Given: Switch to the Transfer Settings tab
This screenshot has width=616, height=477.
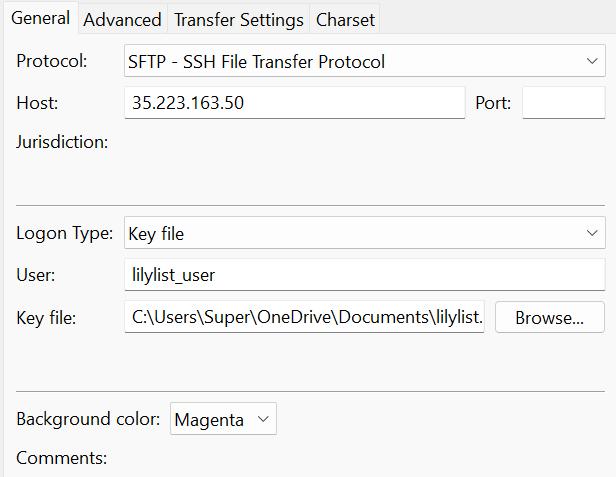Looking at the screenshot, I should [x=238, y=19].
